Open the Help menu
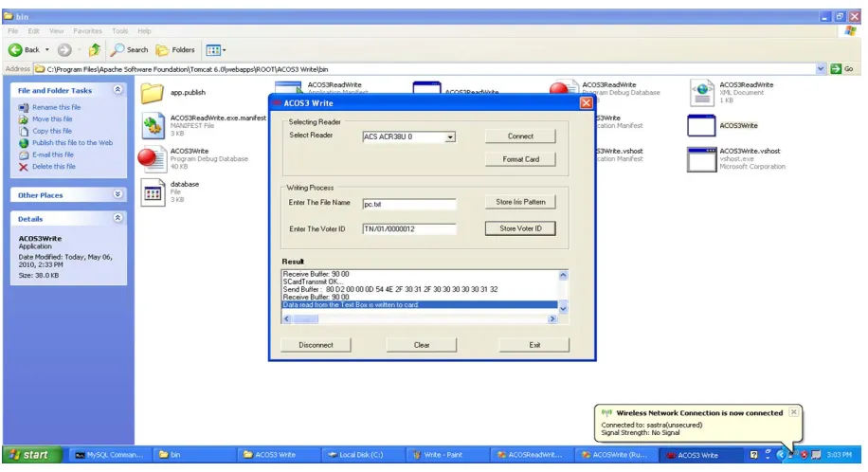 [x=144, y=31]
